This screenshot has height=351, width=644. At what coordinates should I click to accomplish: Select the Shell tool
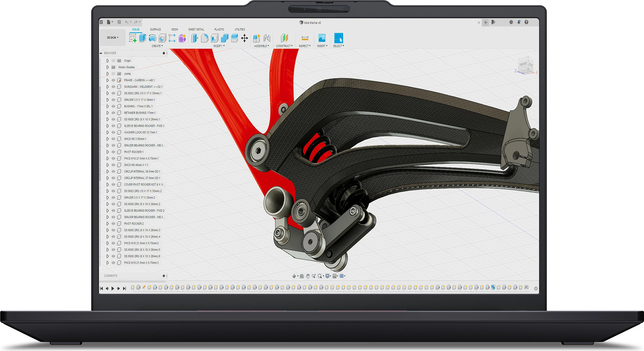pyautogui.click(x=215, y=38)
